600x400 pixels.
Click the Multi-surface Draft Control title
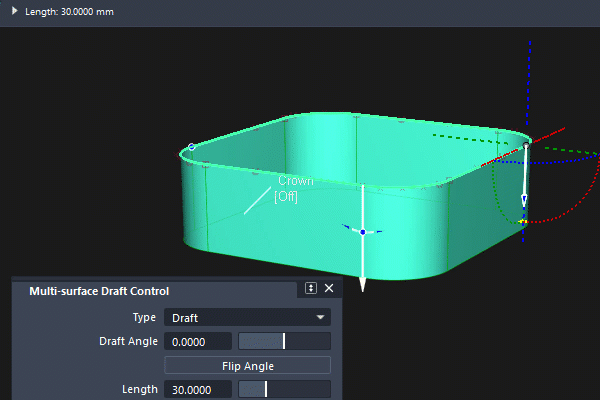pos(99,291)
